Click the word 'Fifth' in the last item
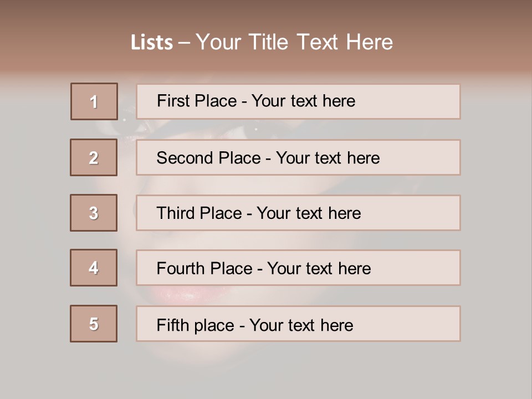 [172, 325]
